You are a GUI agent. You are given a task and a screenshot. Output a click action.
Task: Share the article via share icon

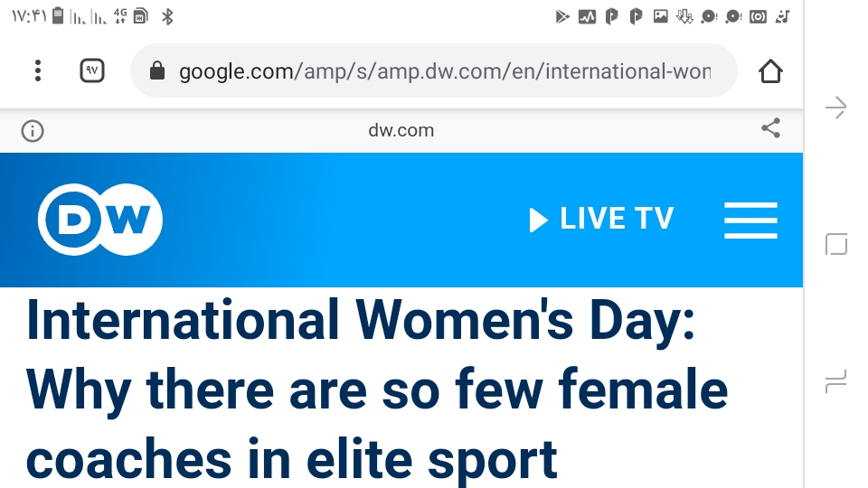[x=770, y=127]
